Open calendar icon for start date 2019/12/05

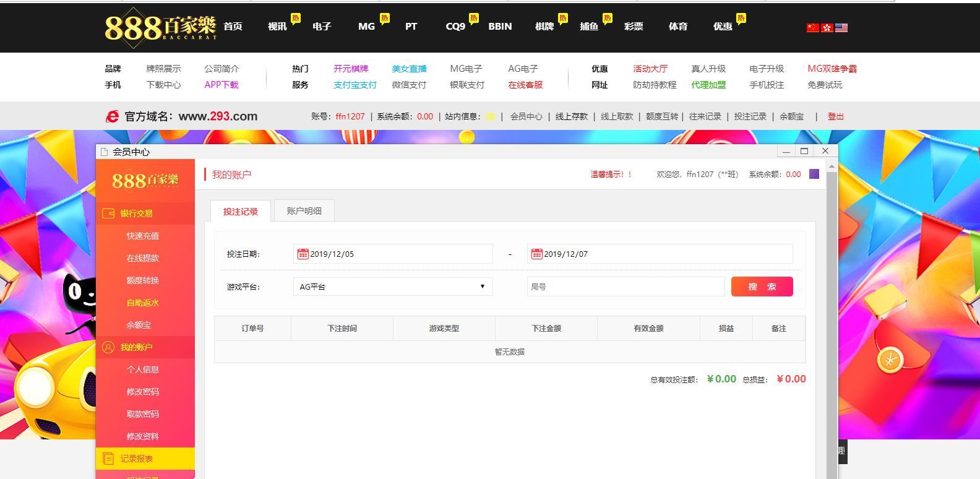click(x=303, y=254)
